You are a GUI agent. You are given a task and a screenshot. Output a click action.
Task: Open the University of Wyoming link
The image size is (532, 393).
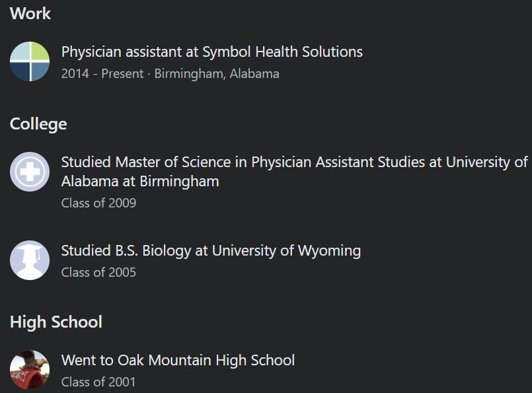coord(286,251)
